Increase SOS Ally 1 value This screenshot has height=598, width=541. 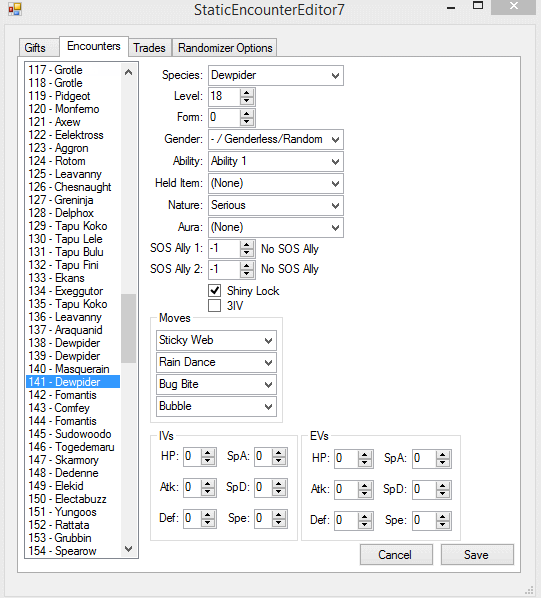pyautogui.click(x=247, y=245)
